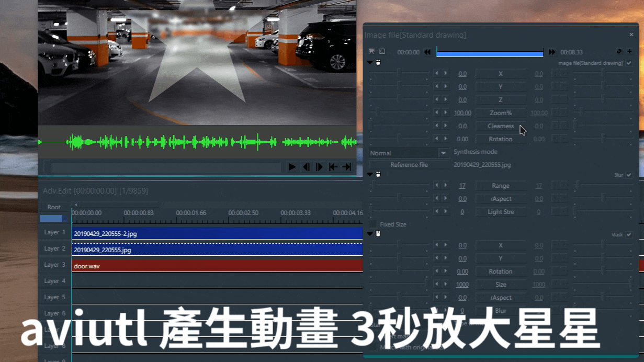This screenshot has height=362, width=644.
Task: Increase Zoom% with its right arrow
Action: pos(446,112)
